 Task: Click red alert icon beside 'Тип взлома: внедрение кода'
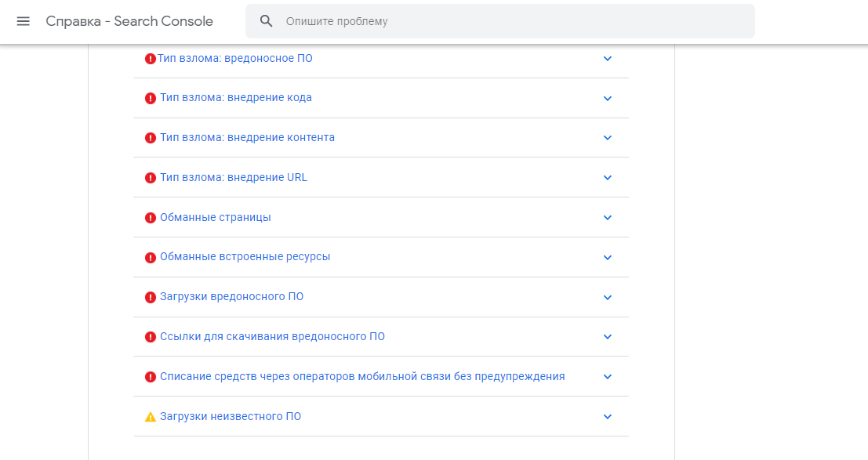tap(151, 99)
